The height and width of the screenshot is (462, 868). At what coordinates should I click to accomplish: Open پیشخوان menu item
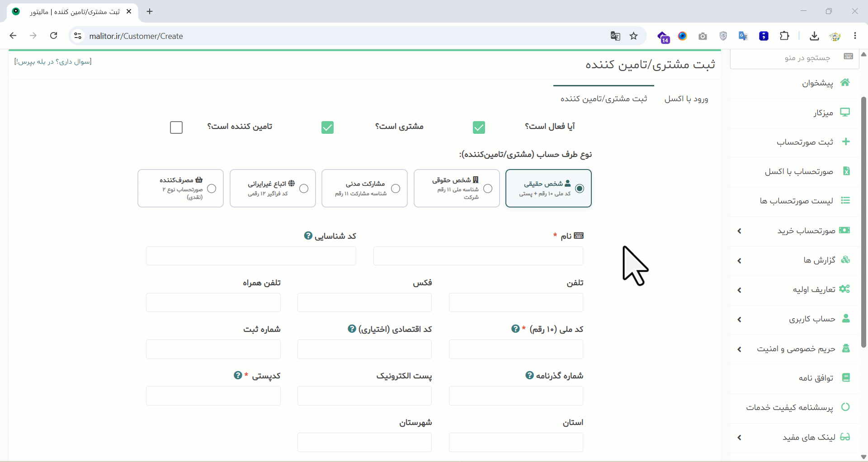click(x=795, y=83)
